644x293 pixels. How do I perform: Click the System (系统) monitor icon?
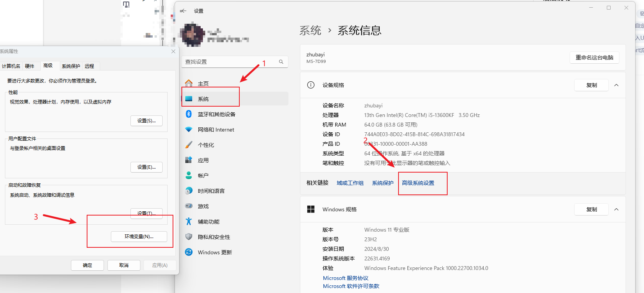click(x=189, y=99)
